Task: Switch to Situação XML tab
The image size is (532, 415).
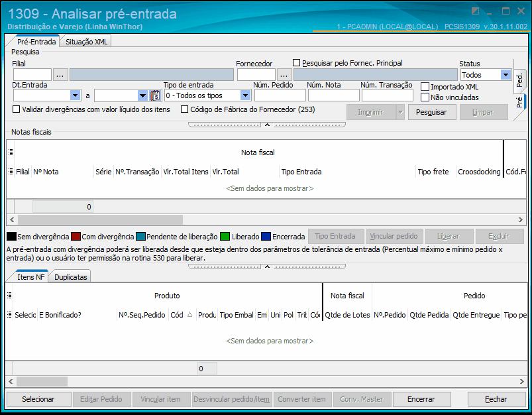Action: point(86,42)
